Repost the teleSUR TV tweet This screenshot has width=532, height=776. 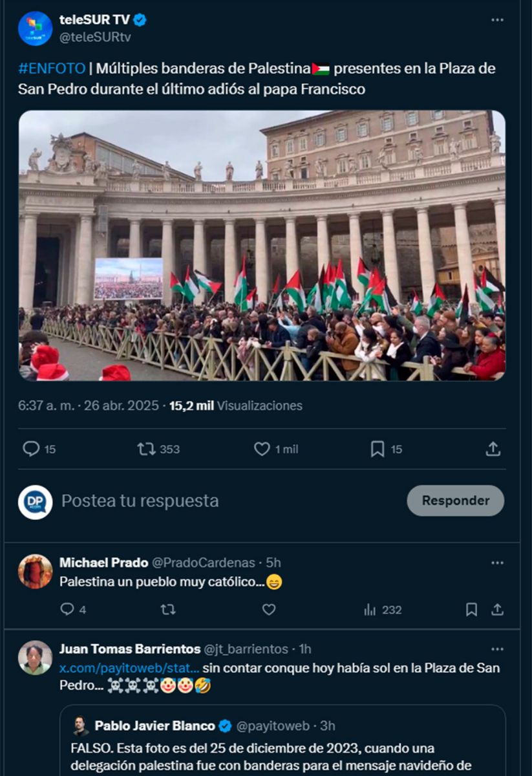(147, 449)
